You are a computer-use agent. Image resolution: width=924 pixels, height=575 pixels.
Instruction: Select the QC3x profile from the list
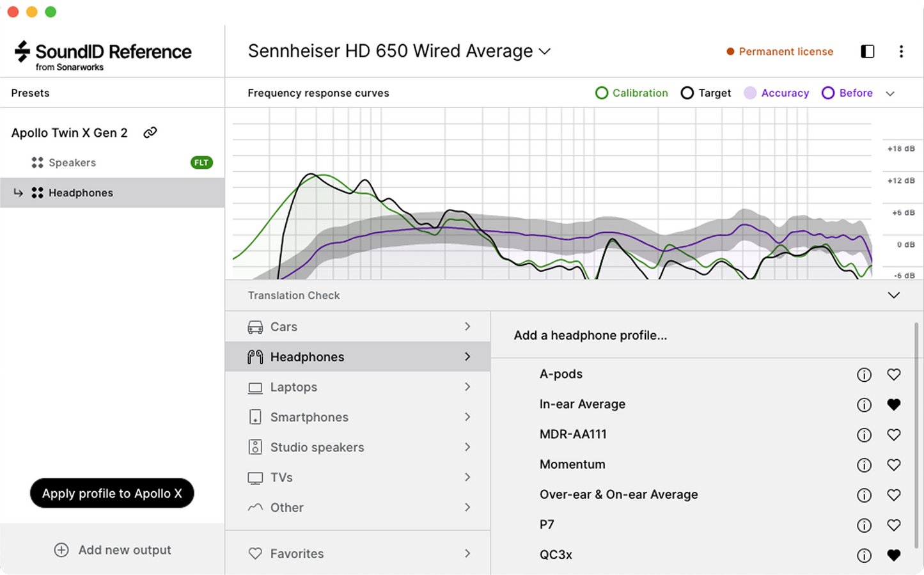coord(555,555)
